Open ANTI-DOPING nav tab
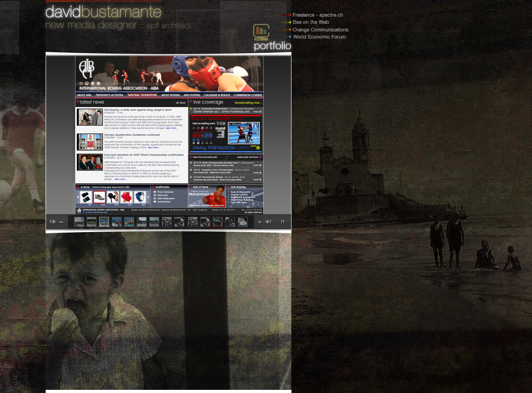 (x=192, y=95)
